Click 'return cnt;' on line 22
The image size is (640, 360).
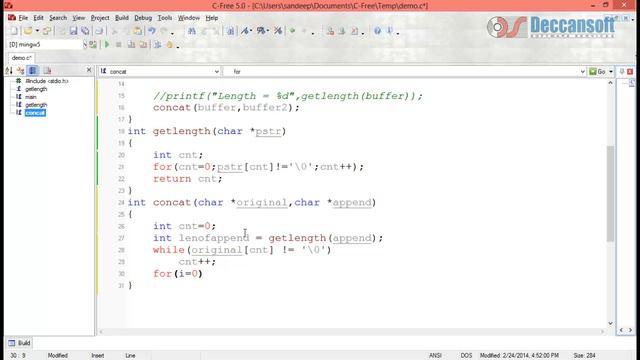click(188, 179)
